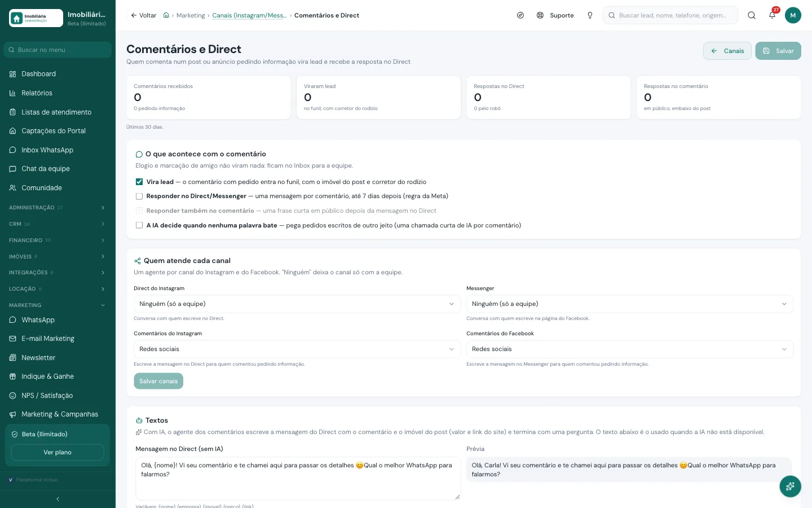Open Comunidade in the sidebar
Viewport: 812px width, 508px height.
(58, 188)
